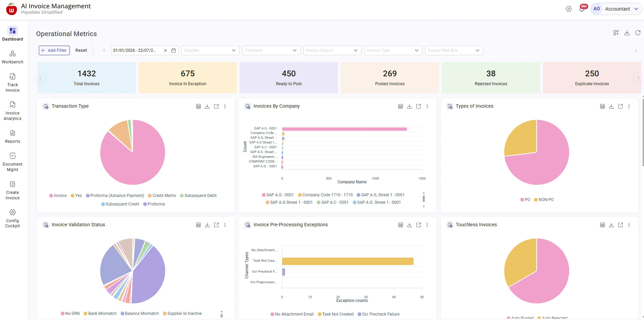Refresh the Operational Metrics dashboard
644x320 pixels.
point(638,33)
